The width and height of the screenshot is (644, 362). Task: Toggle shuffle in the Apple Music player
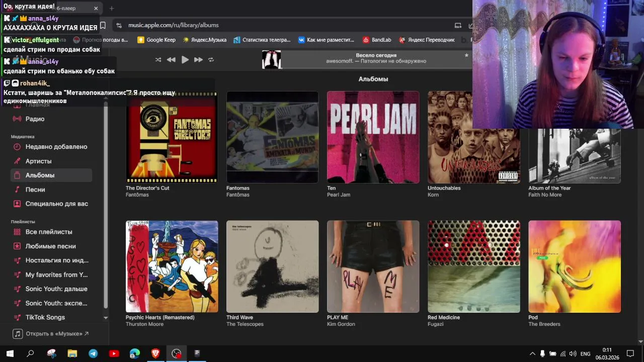point(158,59)
